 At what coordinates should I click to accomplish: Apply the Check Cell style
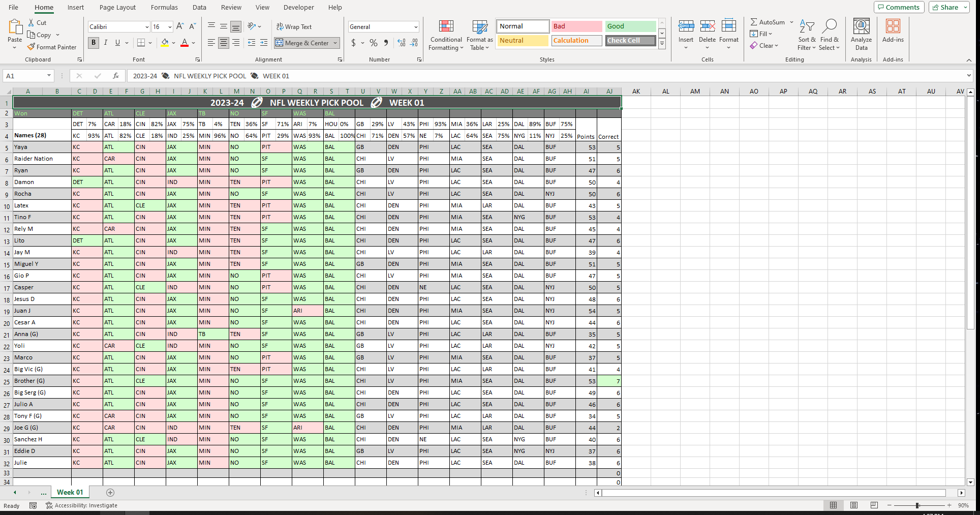[630, 40]
